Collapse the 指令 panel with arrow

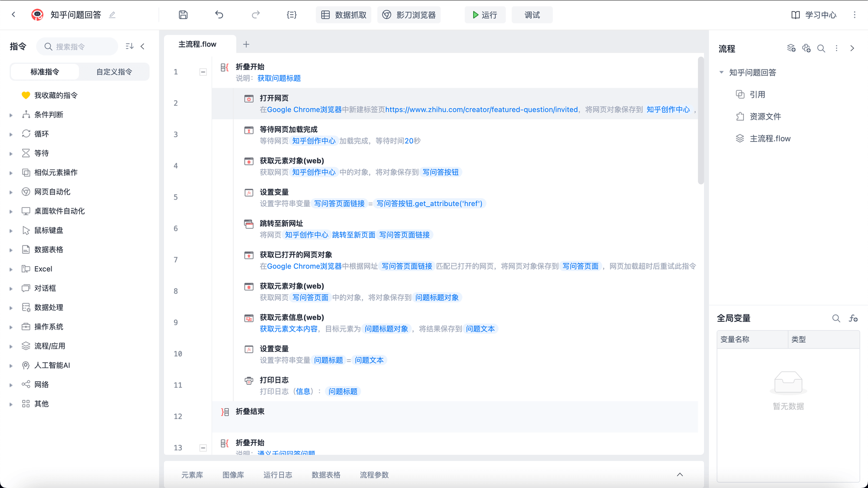coord(142,46)
